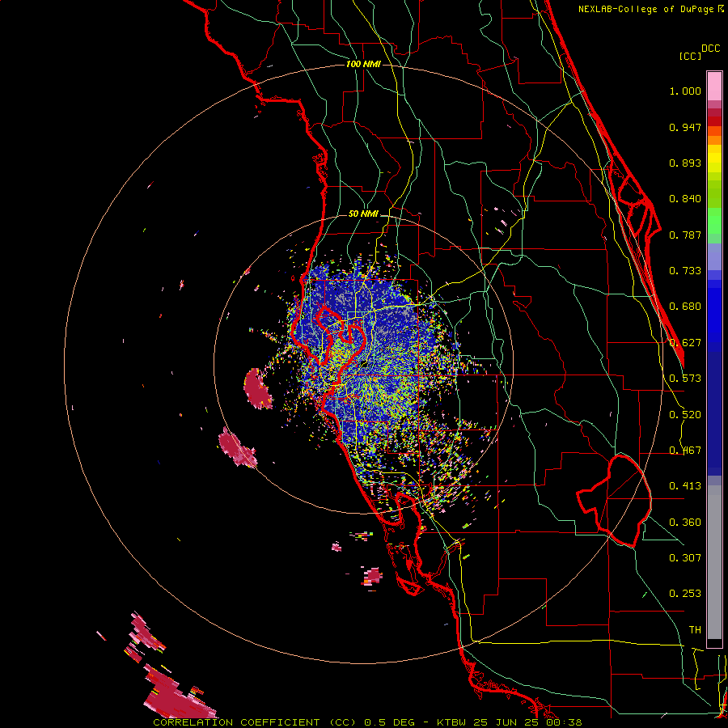Select the 0.733 scale value
Screen dimensions: 728x728
(x=685, y=271)
